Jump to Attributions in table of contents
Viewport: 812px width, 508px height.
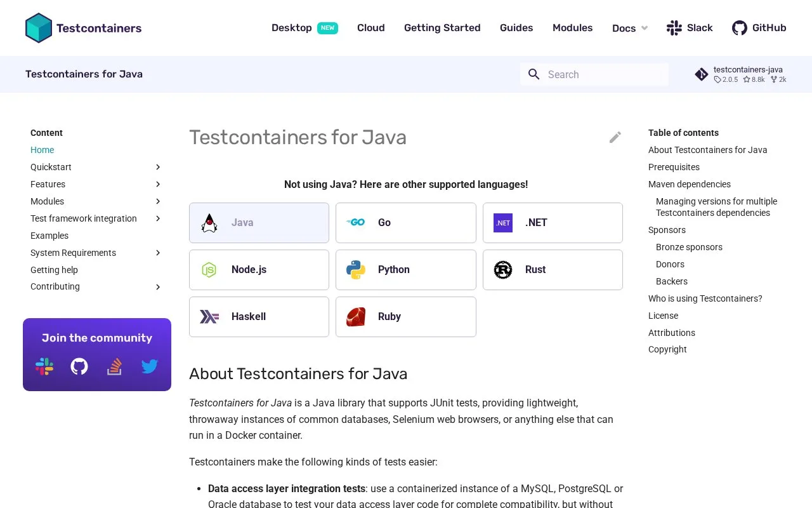pyautogui.click(x=672, y=333)
